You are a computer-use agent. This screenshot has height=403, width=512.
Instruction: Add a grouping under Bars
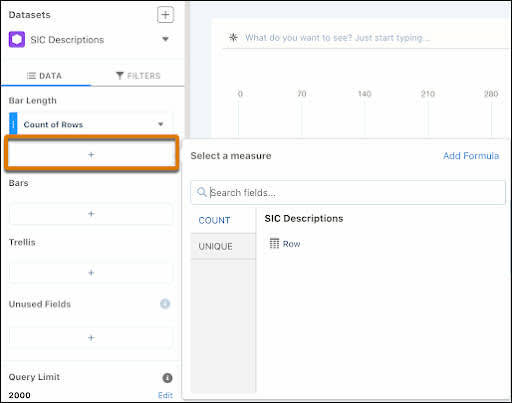(91, 213)
